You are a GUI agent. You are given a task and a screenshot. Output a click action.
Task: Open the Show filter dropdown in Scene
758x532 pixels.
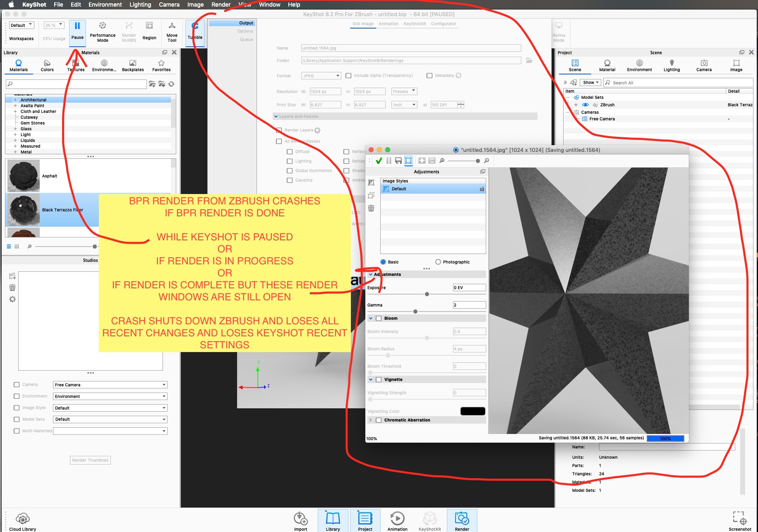click(590, 82)
